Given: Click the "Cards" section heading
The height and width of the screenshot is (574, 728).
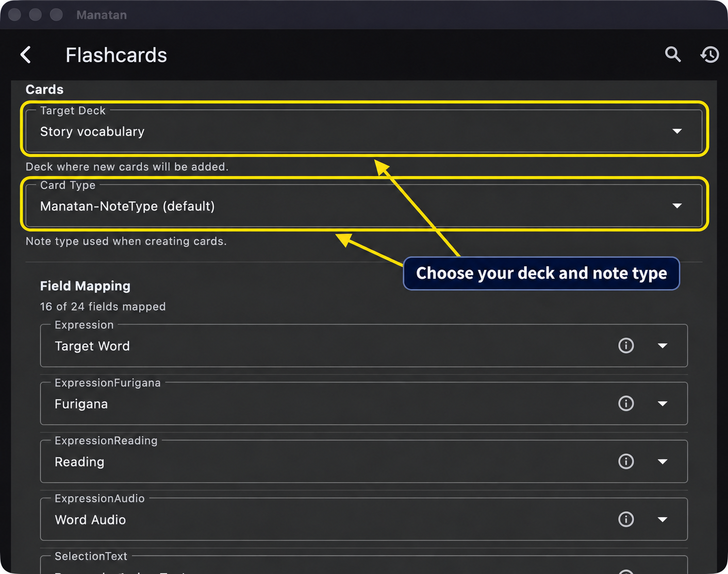Looking at the screenshot, I should 44,89.
